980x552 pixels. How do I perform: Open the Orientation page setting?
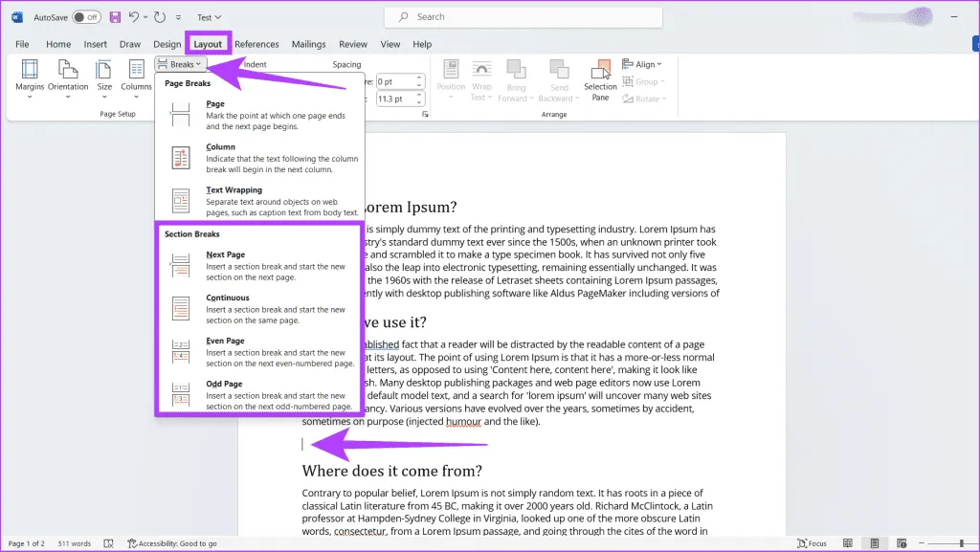(x=68, y=75)
